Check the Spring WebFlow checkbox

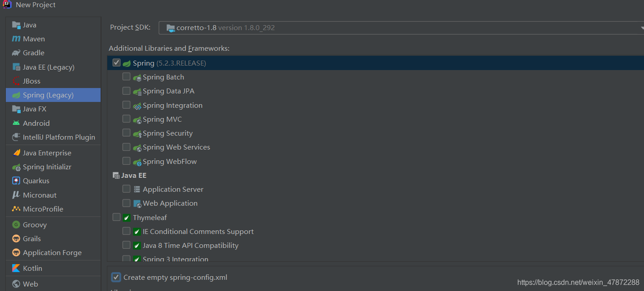(x=126, y=161)
